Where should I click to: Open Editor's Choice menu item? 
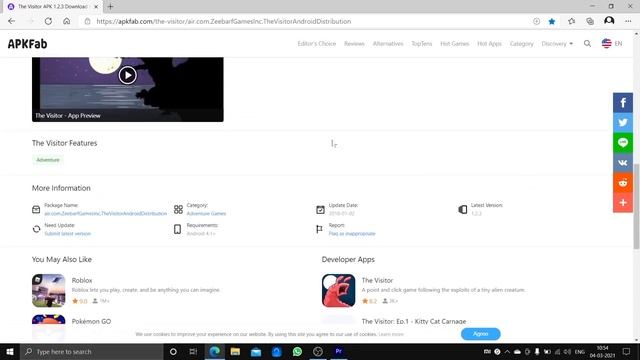coord(317,44)
